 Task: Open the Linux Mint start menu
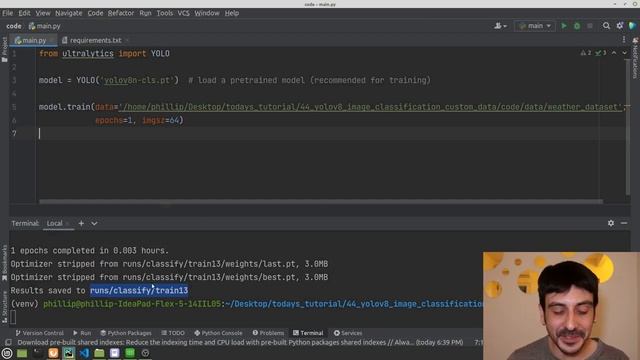coord(7,353)
